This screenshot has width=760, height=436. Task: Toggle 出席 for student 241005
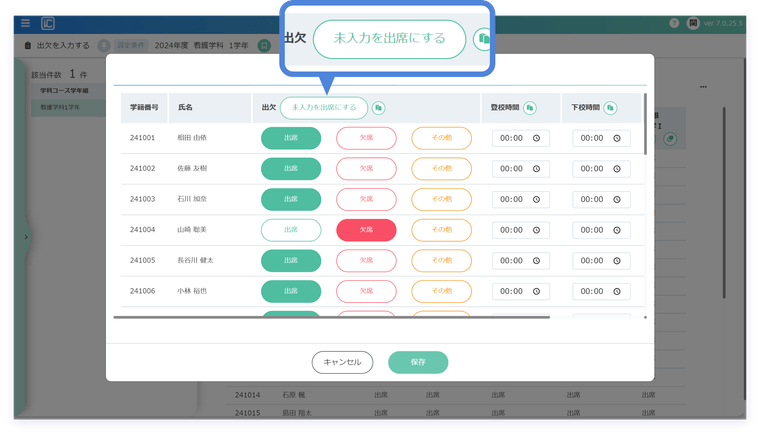tap(291, 261)
